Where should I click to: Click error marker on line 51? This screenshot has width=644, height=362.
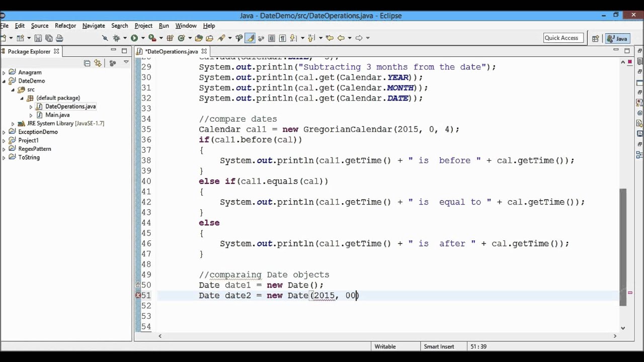[x=138, y=296]
